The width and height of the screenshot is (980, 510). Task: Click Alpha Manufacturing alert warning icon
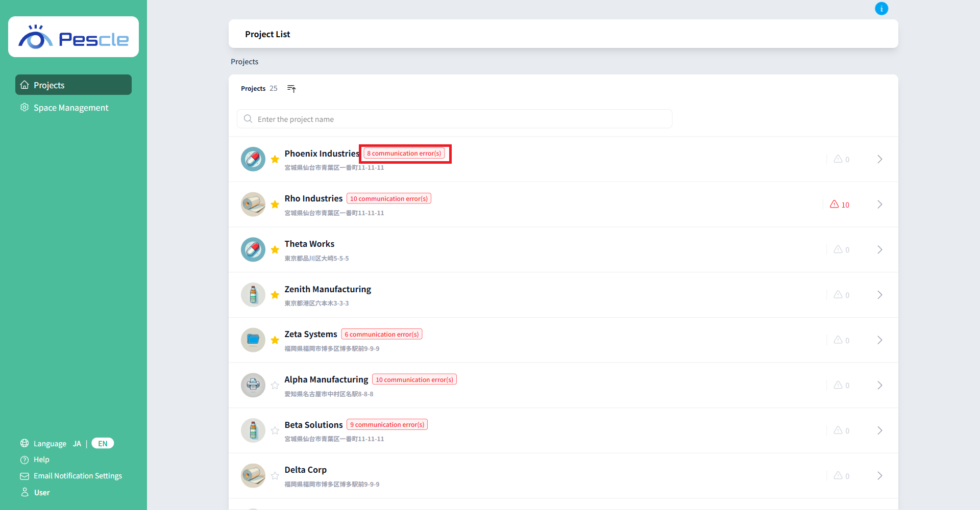point(838,385)
